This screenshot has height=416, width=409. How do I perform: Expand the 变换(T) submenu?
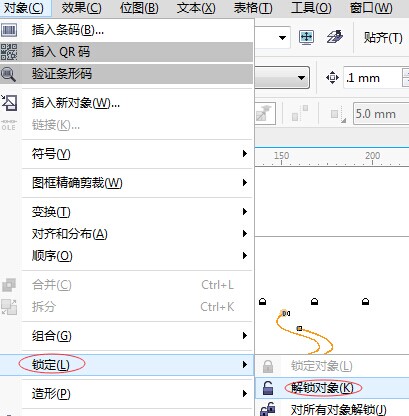(x=127, y=212)
